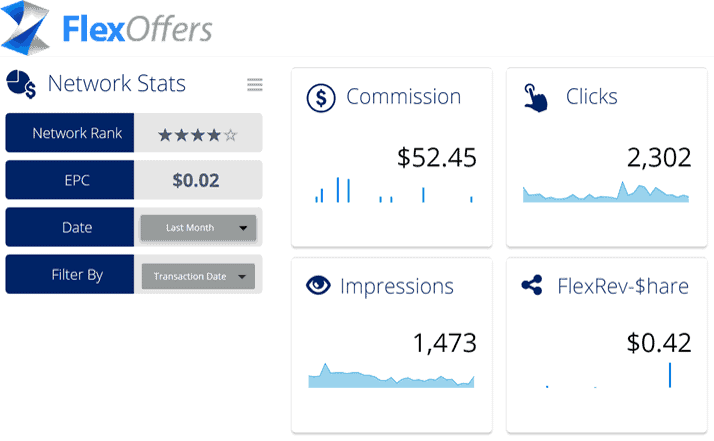714x441 pixels.
Task: Click the Commission dollar sign icon
Action: pos(320,97)
